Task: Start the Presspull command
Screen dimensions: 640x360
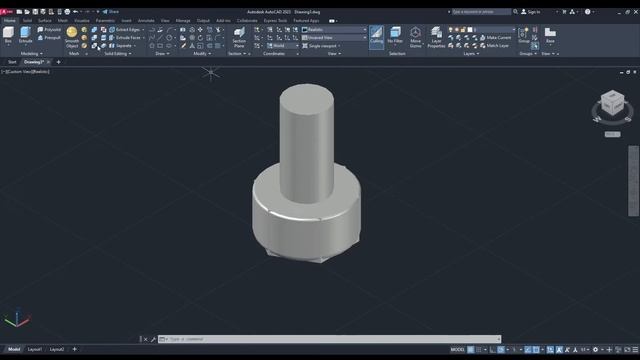Action: coord(49,38)
